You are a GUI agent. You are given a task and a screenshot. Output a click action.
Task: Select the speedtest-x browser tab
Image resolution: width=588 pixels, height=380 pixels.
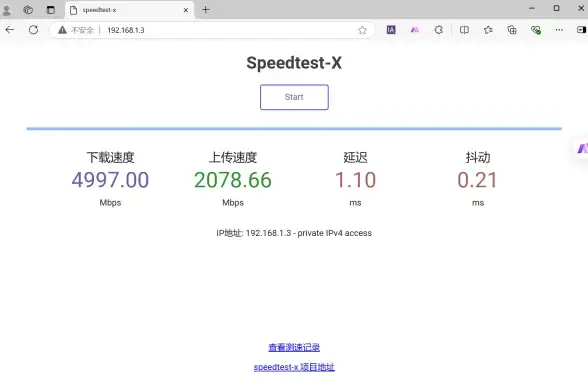tap(130, 10)
